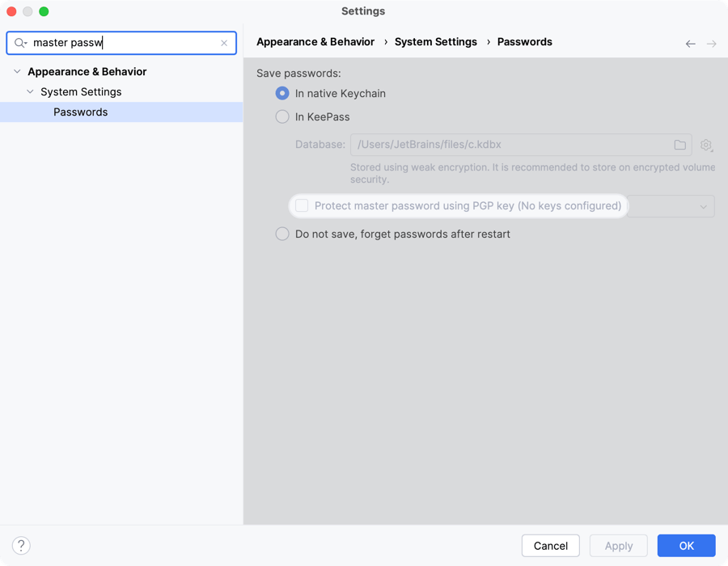This screenshot has width=728, height=566.
Task: Open help question mark button
Action: point(22,546)
